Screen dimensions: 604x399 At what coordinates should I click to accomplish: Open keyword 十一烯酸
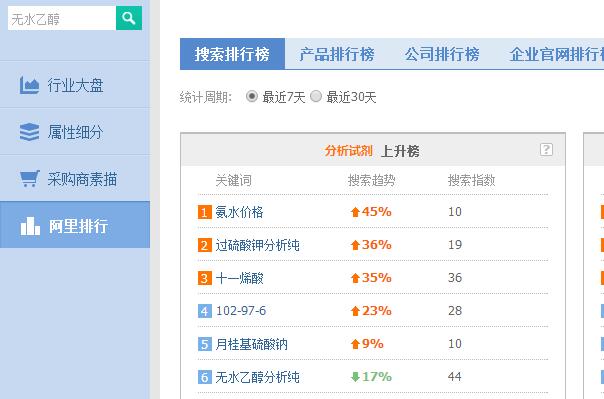239,278
